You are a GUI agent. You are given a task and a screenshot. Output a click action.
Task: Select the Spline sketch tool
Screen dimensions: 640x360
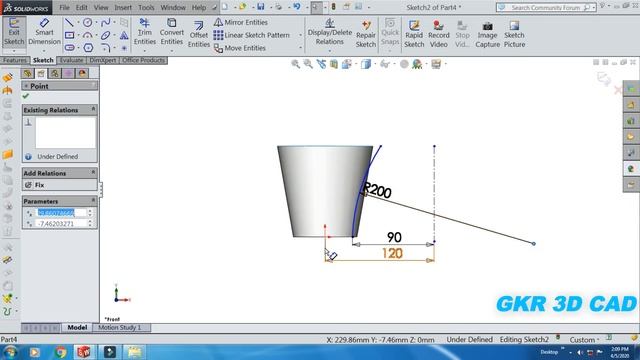[105, 22]
